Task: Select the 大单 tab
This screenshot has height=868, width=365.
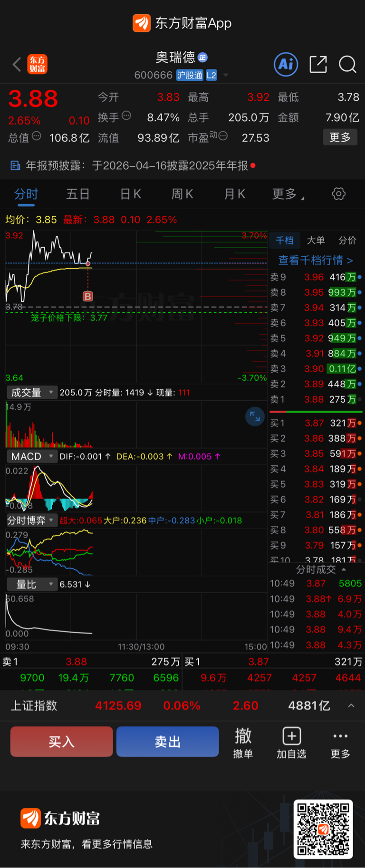Action: 316,241
